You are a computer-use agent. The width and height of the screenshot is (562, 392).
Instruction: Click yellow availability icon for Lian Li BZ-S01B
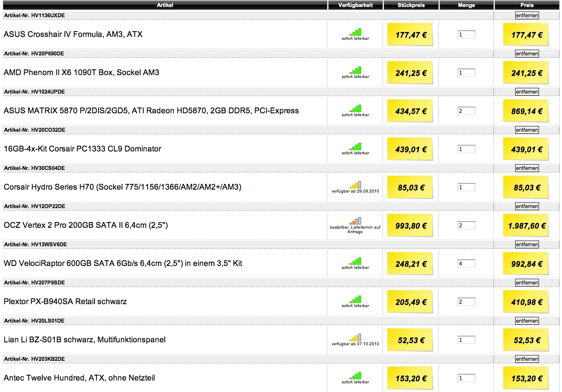click(x=355, y=337)
